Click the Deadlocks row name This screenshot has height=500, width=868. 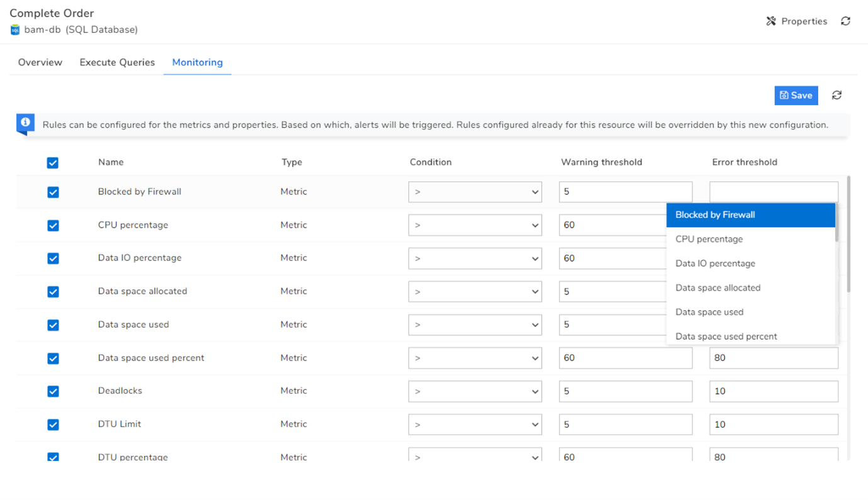tap(120, 391)
